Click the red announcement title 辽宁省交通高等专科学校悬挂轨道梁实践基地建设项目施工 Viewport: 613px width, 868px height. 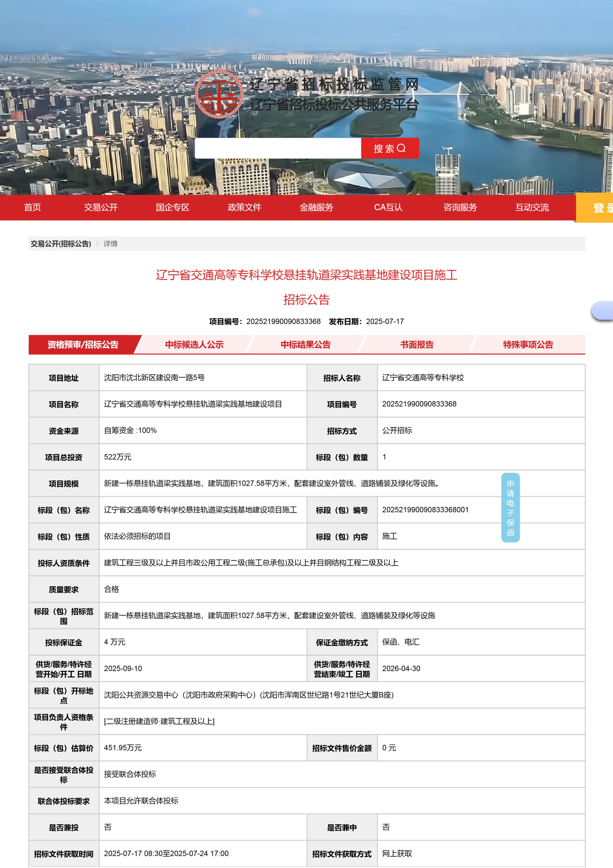point(306,275)
